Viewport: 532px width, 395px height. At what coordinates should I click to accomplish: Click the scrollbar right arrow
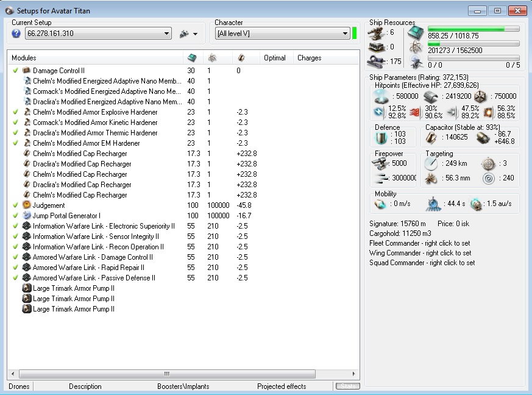tap(354, 374)
